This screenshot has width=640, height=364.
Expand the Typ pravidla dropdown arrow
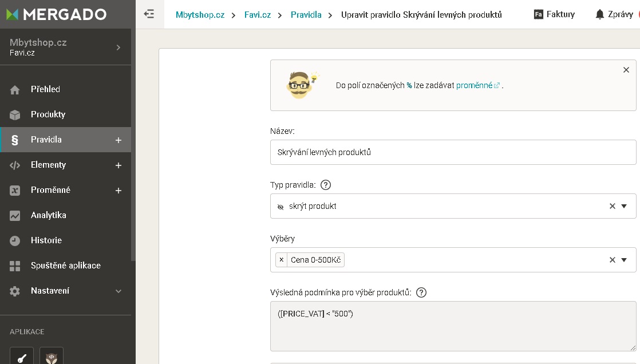tap(623, 206)
